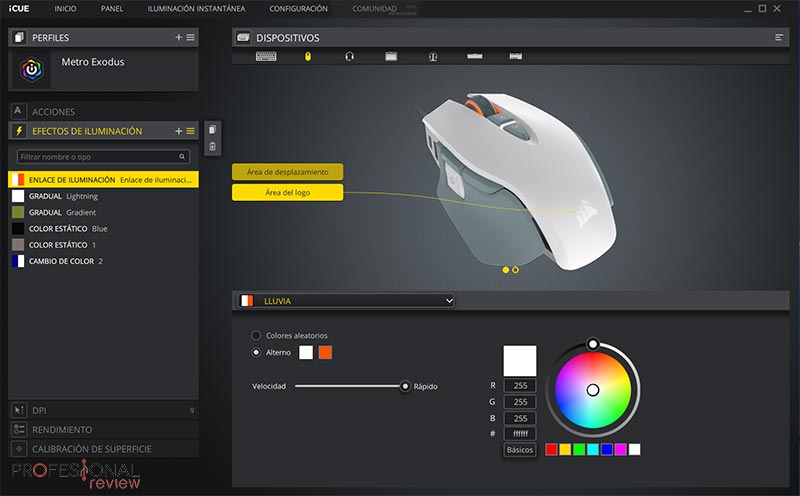Select the keyboard device icon
The width and height of the screenshot is (800, 496).
pyautogui.click(x=266, y=56)
